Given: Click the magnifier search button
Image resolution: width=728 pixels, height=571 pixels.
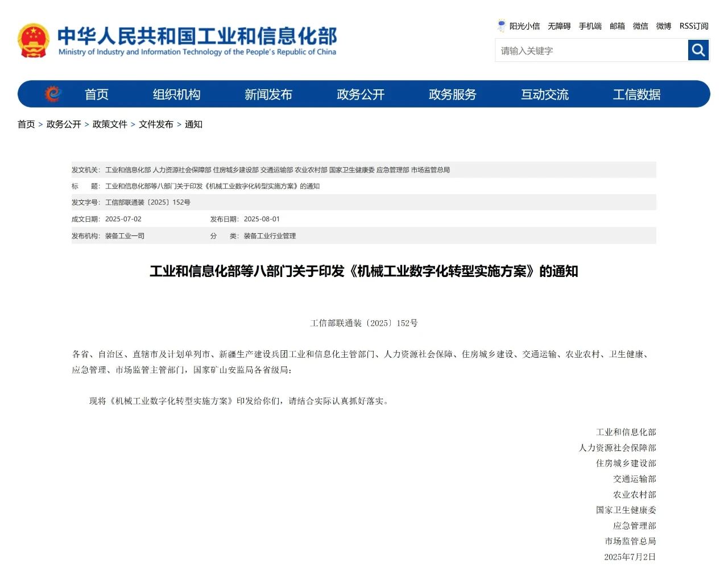Looking at the screenshot, I should 698,50.
